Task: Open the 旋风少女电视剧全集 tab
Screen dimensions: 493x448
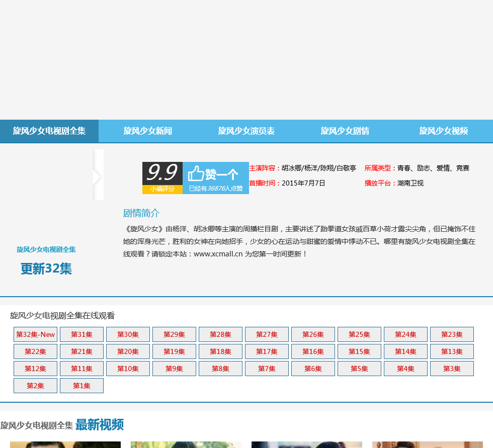Action: click(49, 131)
